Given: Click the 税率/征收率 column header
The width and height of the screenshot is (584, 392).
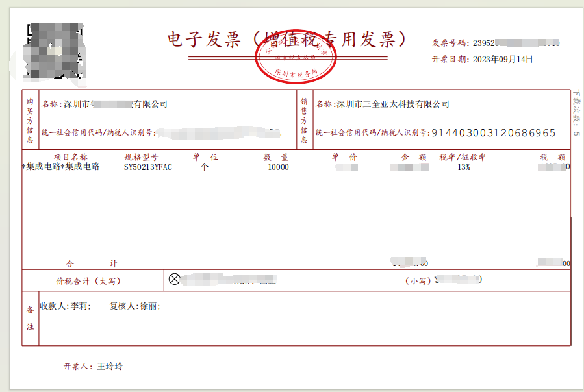Looking at the screenshot, I should (463, 157).
